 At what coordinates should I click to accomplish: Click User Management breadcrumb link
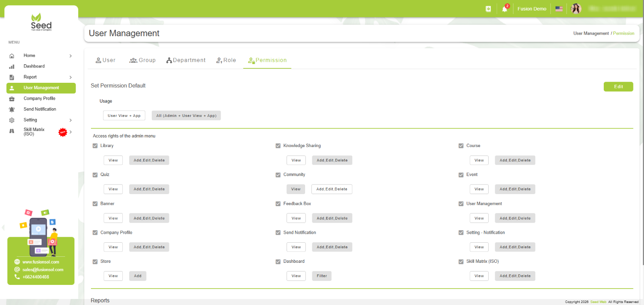(591, 33)
